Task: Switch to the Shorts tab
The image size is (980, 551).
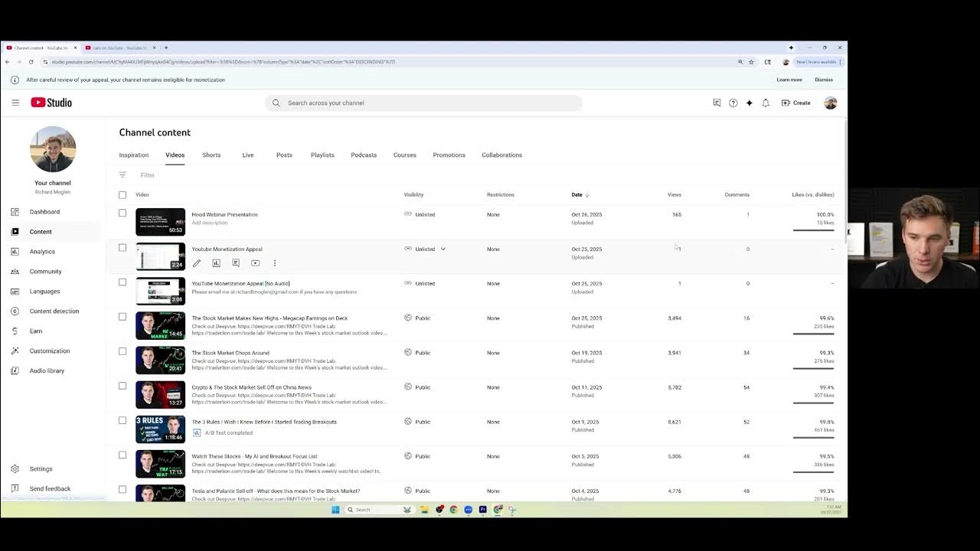Action: click(211, 155)
